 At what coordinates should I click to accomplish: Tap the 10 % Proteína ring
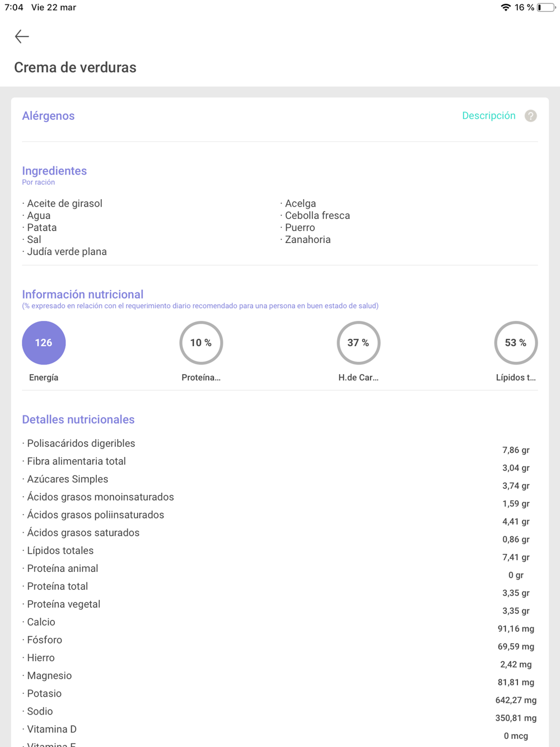[x=201, y=343]
